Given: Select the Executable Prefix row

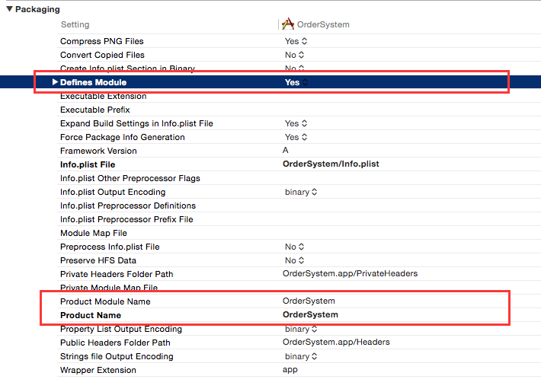Looking at the screenshot, I should click(x=299, y=110).
